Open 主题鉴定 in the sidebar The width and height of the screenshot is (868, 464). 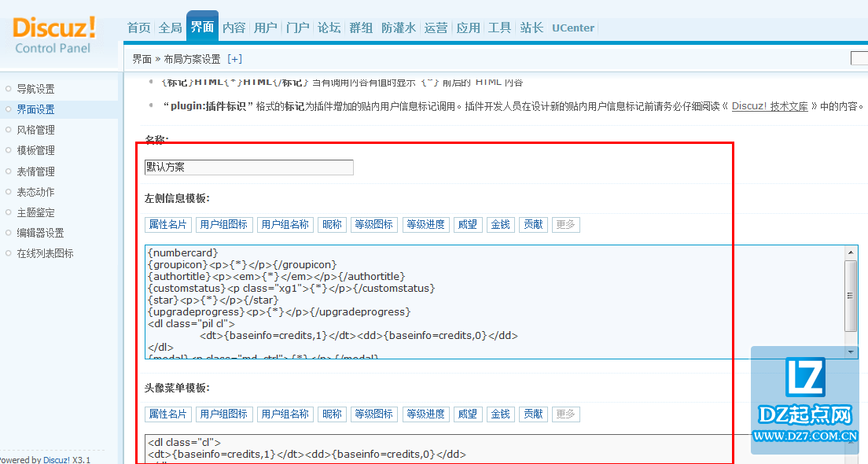pyautogui.click(x=35, y=212)
